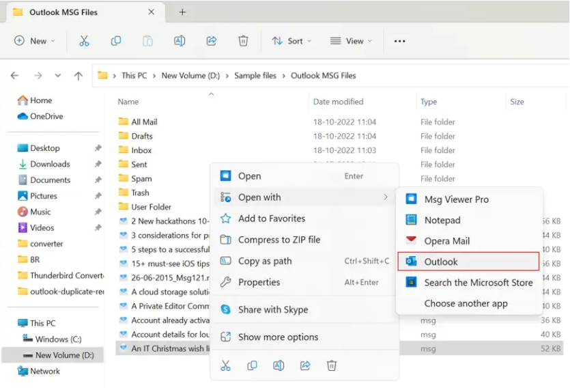Open the BR folder in sidebar
The height and width of the screenshot is (392, 570).
29,260
